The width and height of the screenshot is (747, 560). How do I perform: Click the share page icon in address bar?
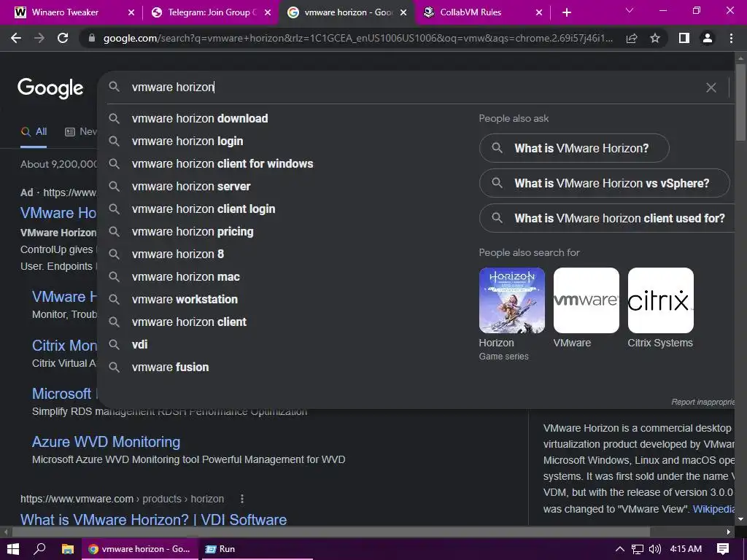[632, 38]
